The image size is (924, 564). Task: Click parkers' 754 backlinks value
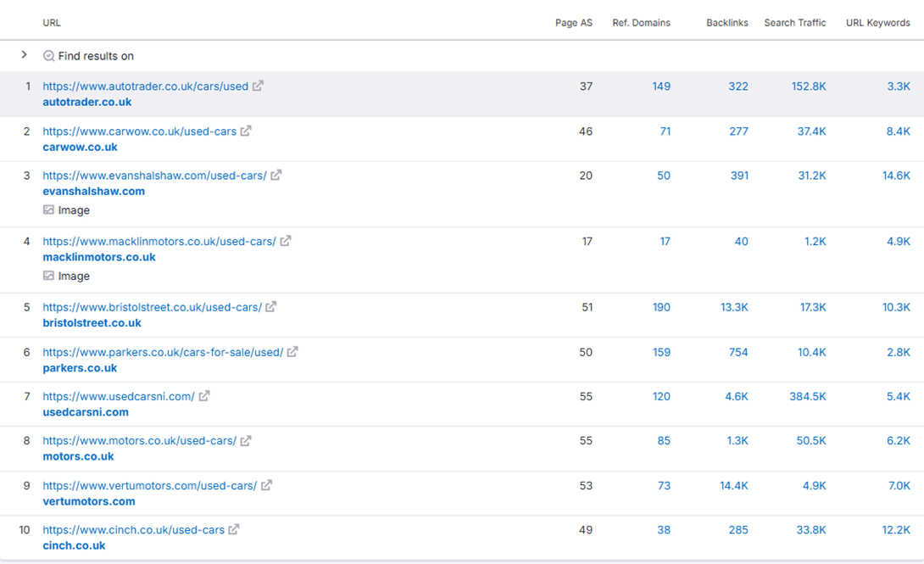click(x=738, y=353)
